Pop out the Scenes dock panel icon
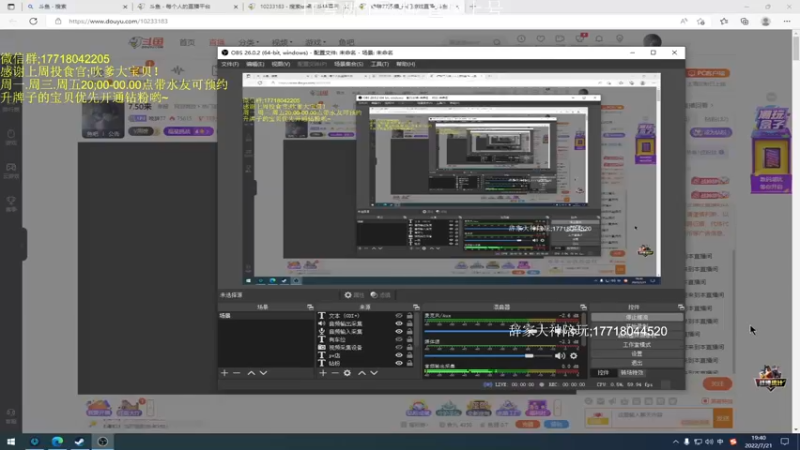 pyautogui.click(x=310, y=307)
